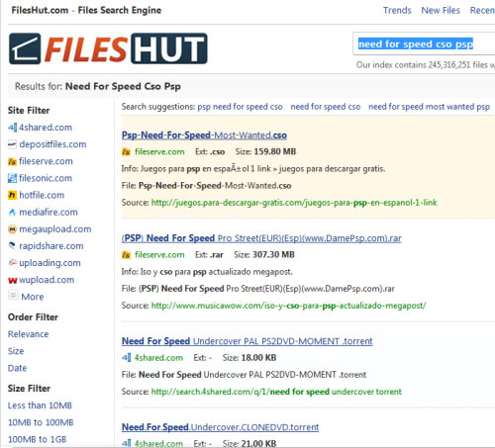The image size is (495, 448).
Task: Filter results by mediafire.com
Action: 49,213
